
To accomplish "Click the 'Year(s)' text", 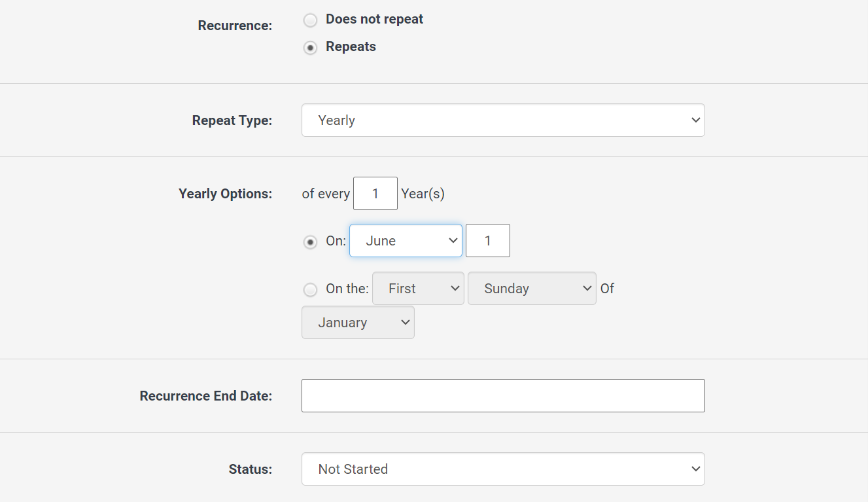I will tap(423, 194).
